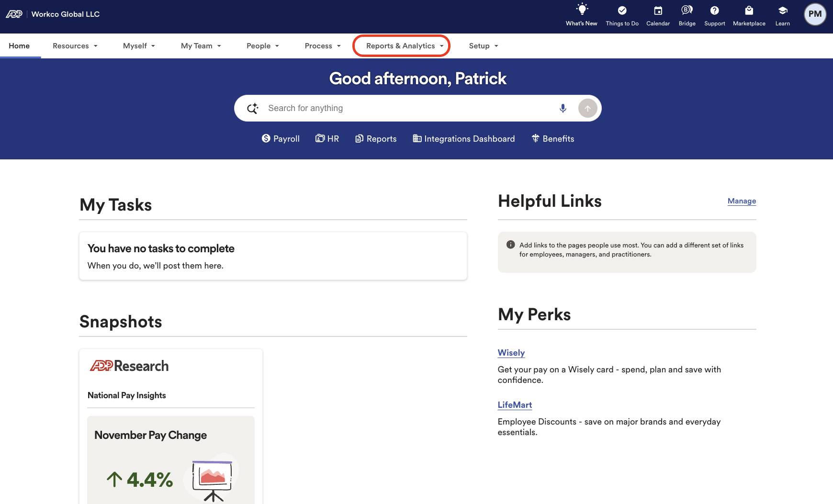Click the Reports document icon
The height and width of the screenshot is (504, 833).
coord(359,139)
